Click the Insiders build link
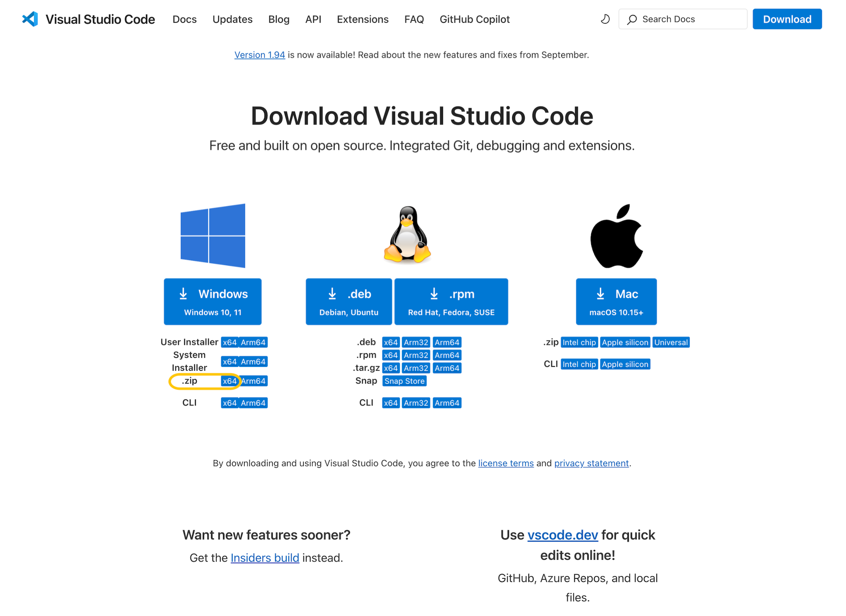The image size is (846, 616). [x=265, y=558]
